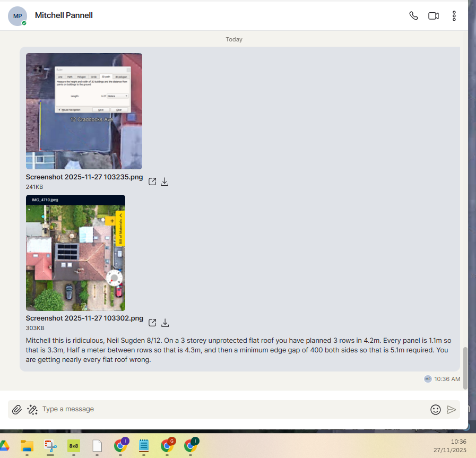
Task: Click the Type a message field
Action: [228, 409]
